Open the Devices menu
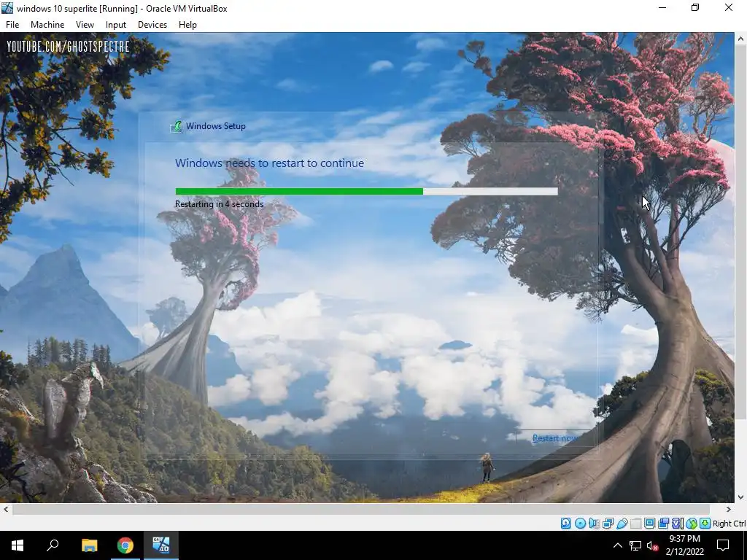This screenshot has width=747, height=560. point(152,25)
